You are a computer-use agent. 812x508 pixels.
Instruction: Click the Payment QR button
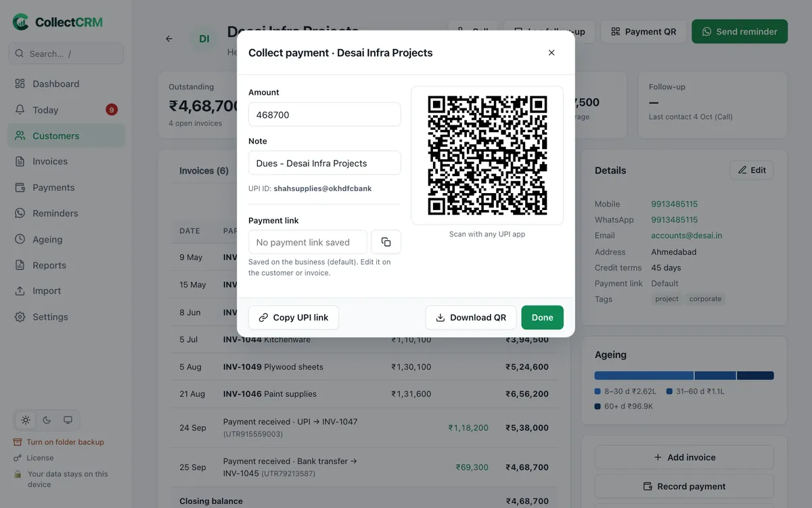coord(644,32)
